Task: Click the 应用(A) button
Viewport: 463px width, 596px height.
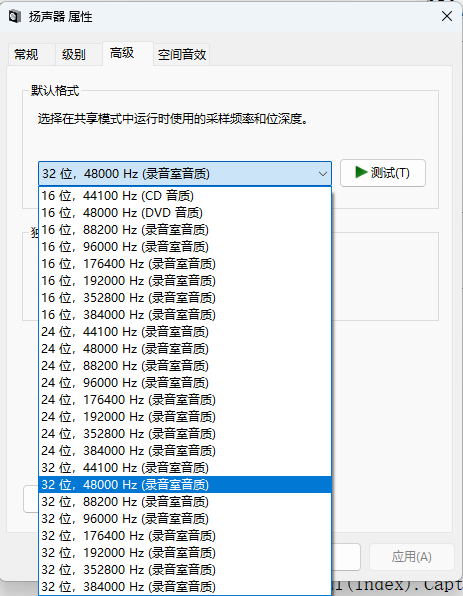Action: coord(412,557)
